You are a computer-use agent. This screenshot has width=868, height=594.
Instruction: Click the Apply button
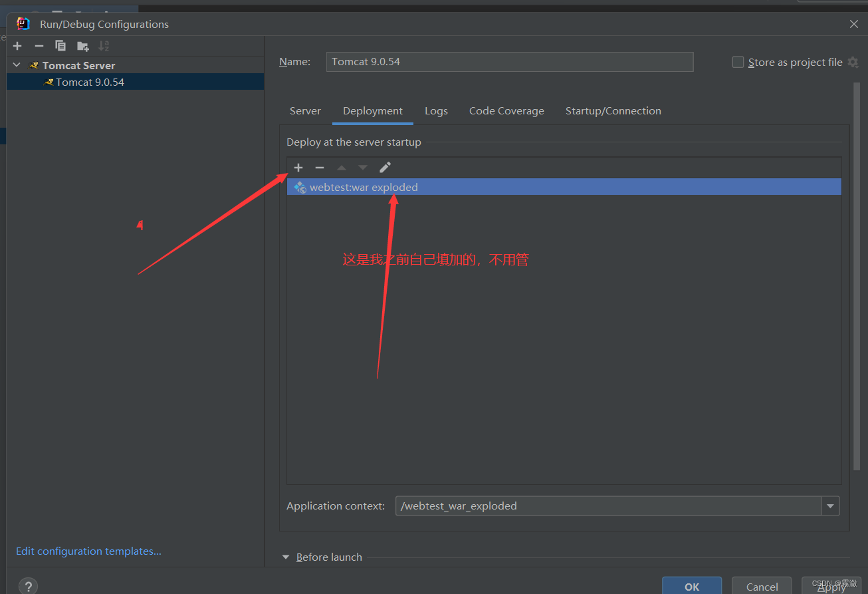pyautogui.click(x=831, y=586)
